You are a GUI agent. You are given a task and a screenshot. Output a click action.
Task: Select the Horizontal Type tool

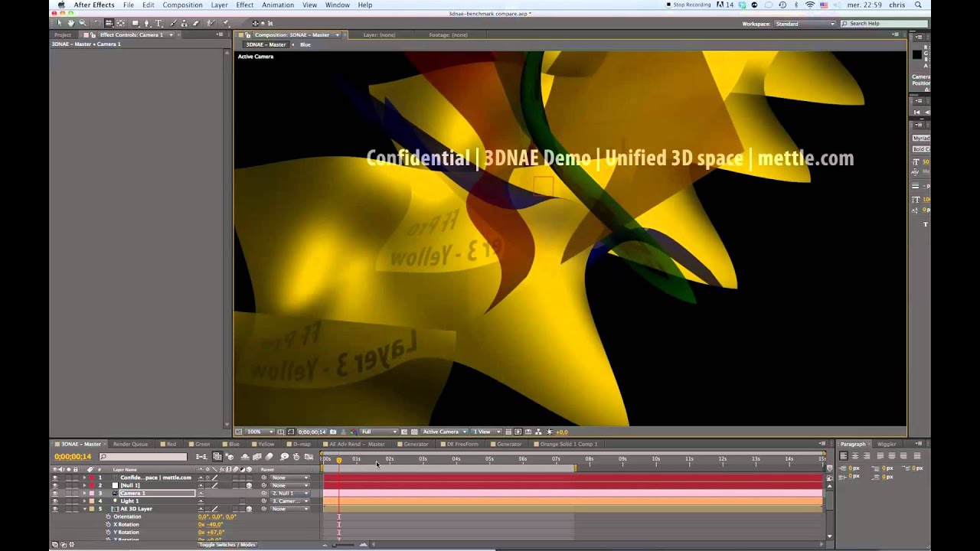158,23
